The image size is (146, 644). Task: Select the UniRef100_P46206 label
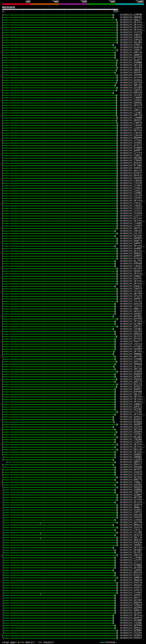[131, 379]
